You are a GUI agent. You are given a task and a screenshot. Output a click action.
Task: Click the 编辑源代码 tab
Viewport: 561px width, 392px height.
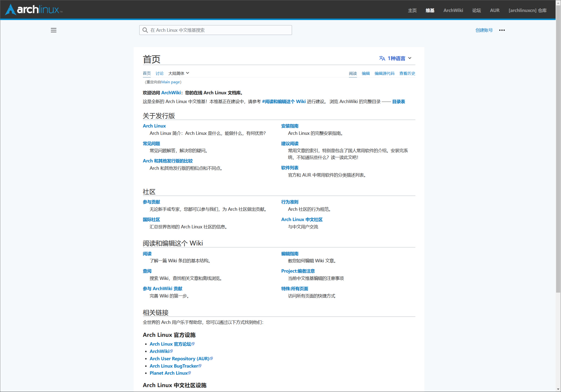[384, 73]
